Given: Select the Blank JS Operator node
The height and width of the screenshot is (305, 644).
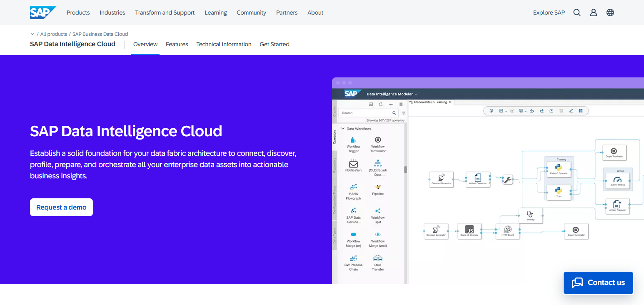Looking at the screenshot, I should [469, 231].
